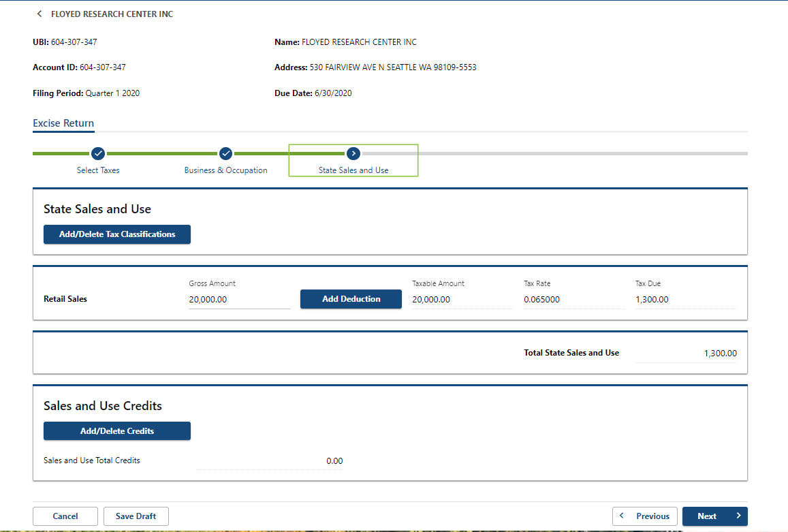Click Add Deduction for Retail Sales

click(351, 299)
